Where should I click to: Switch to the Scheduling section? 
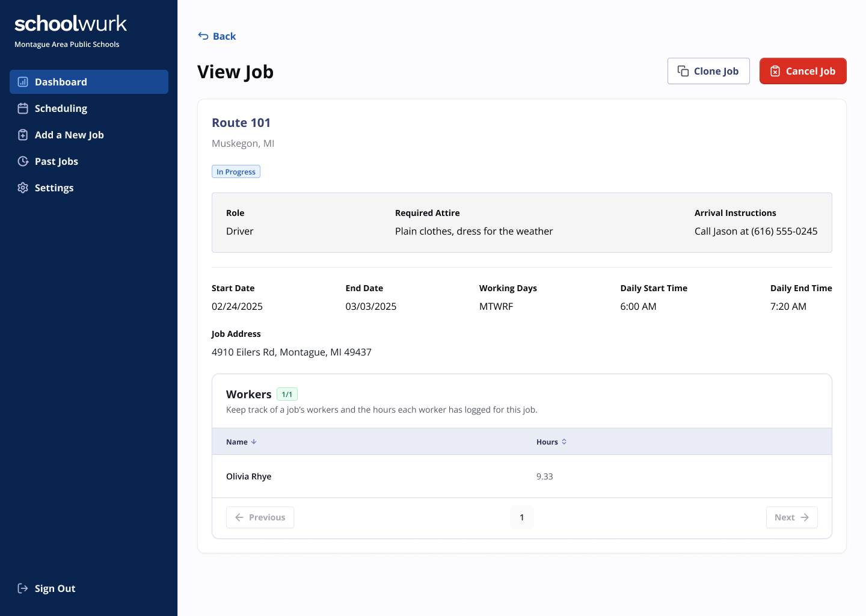pyautogui.click(x=61, y=108)
